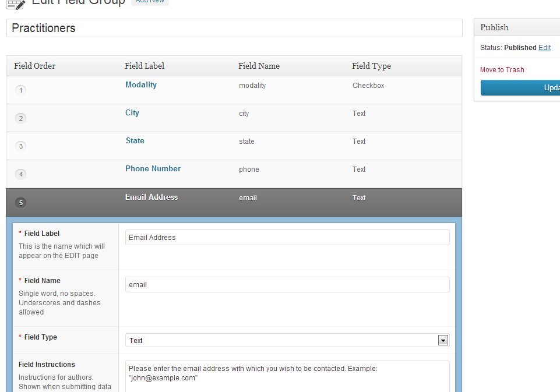The width and height of the screenshot is (560, 392).
Task: Collapse the Email Address field editor
Action: tap(151, 197)
